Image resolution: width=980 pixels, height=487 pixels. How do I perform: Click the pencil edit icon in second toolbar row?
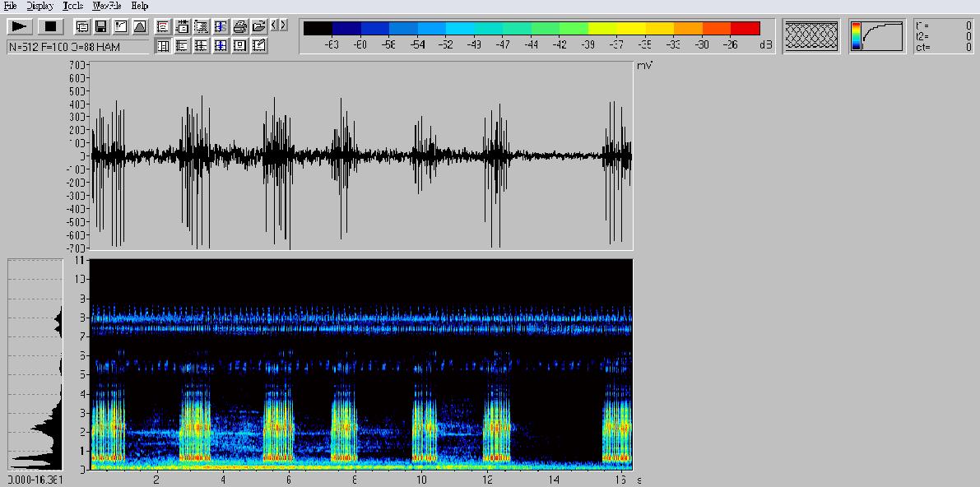259,46
